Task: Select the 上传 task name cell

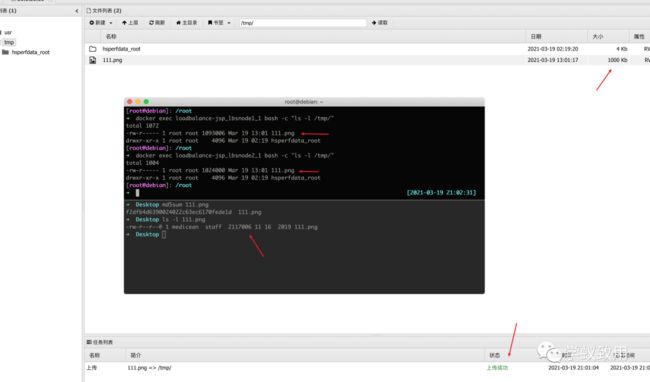Action: coord(91,367)
